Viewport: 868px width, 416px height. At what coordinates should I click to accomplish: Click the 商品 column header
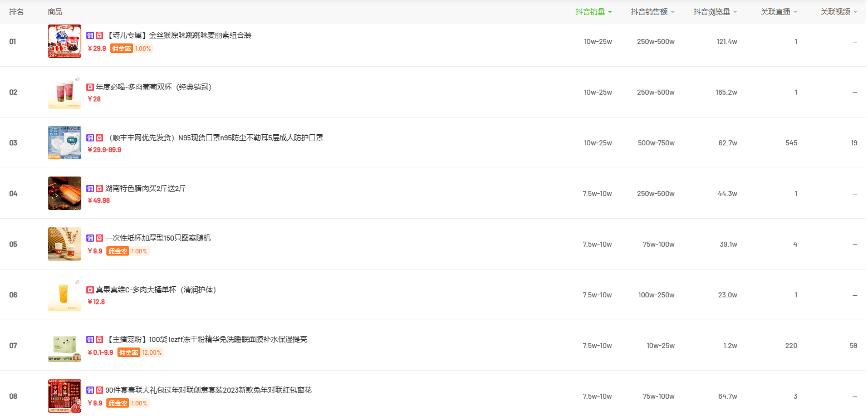(55, 12)
